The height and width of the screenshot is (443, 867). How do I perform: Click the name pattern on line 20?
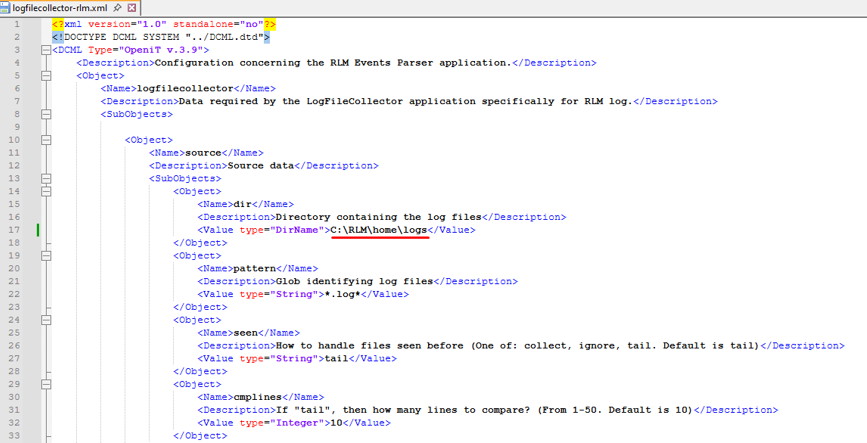(x=254, y=268)
